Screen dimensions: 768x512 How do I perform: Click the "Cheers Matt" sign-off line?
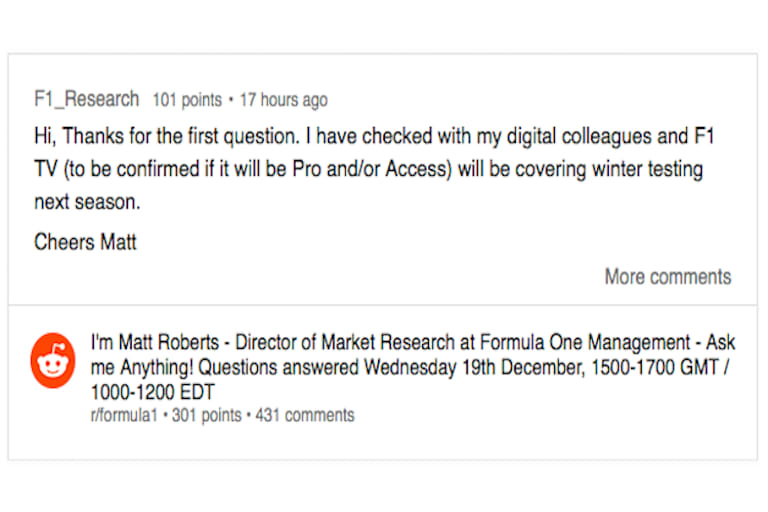[85, 241]
